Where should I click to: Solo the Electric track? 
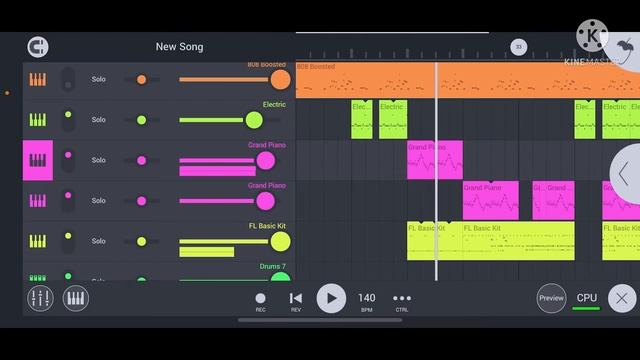click(x=98, y=120)
